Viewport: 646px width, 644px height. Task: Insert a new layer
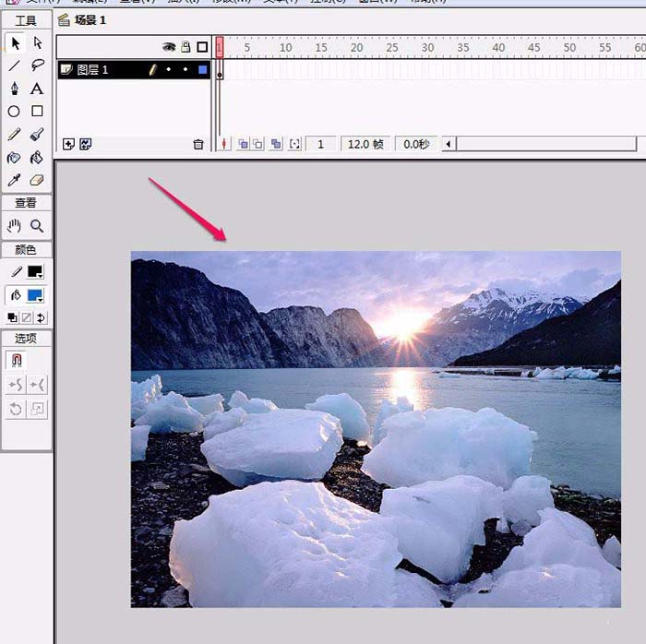point(68,144)
